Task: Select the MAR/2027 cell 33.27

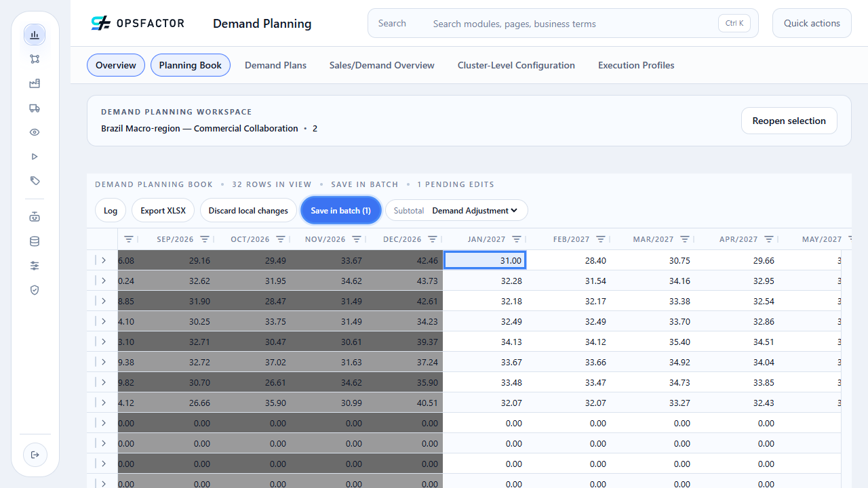Action: [x=653, y=403]
